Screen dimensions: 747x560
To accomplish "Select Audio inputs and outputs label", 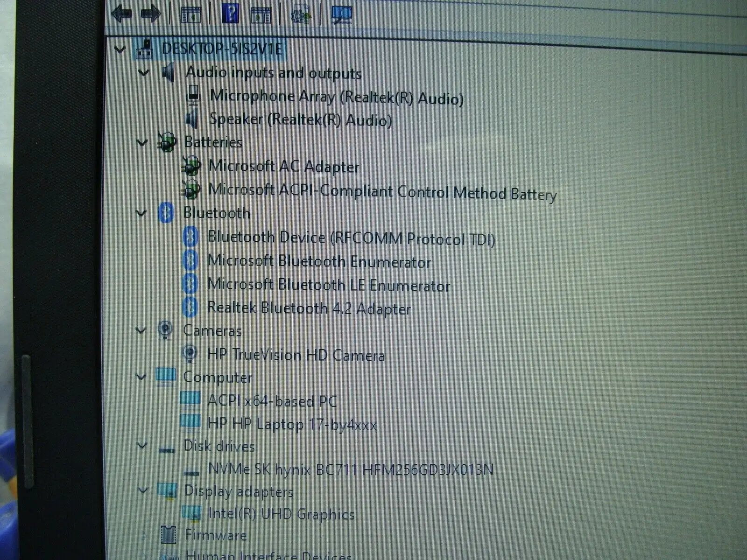I will click(274, 73).
